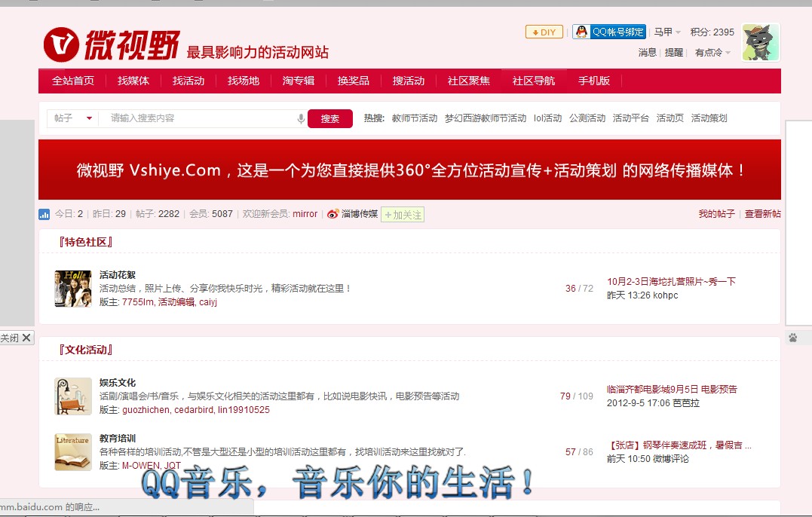Click the red 搜索 search button

pyautogui.click(x=330, y=118)
